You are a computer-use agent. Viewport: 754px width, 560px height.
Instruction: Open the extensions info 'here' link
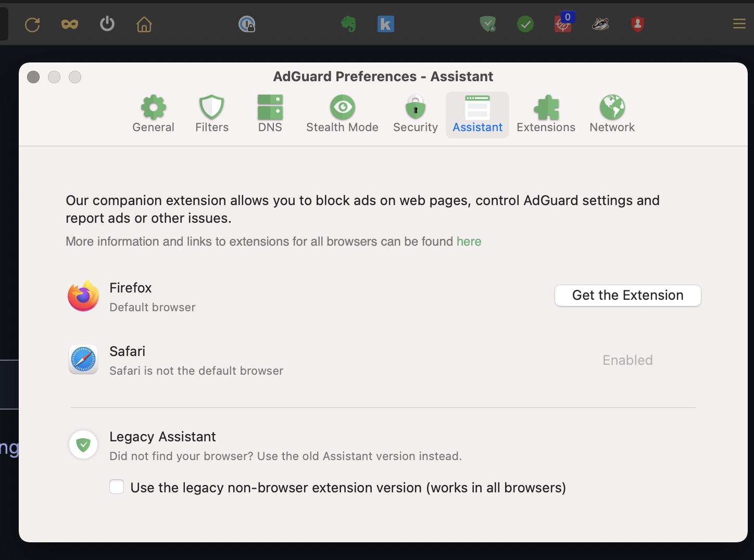click(468, 241)
